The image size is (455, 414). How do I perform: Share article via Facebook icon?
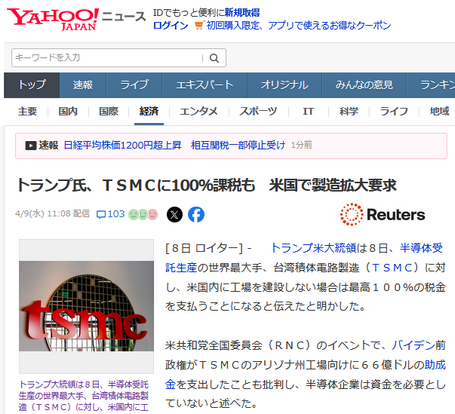coord(196,214)
